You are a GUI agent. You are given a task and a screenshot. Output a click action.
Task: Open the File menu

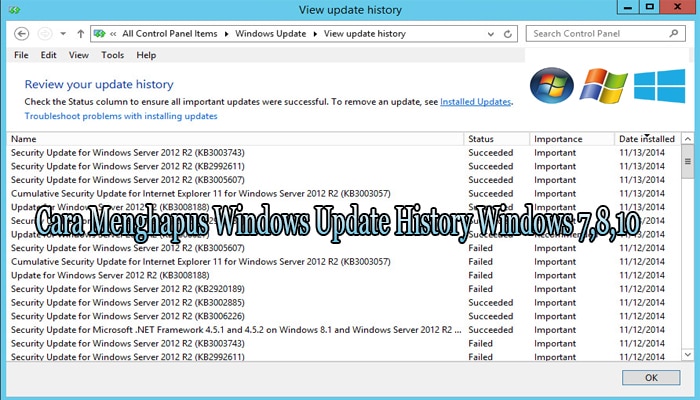tap(21, 55)
